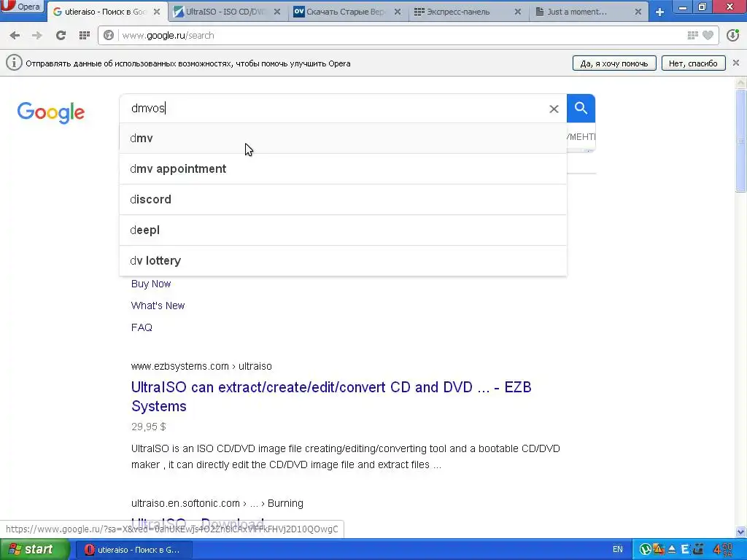Viewport: 747px width, 560px height.
Task: Select the dmv suggestion
Action: click(x=343, y=138)
